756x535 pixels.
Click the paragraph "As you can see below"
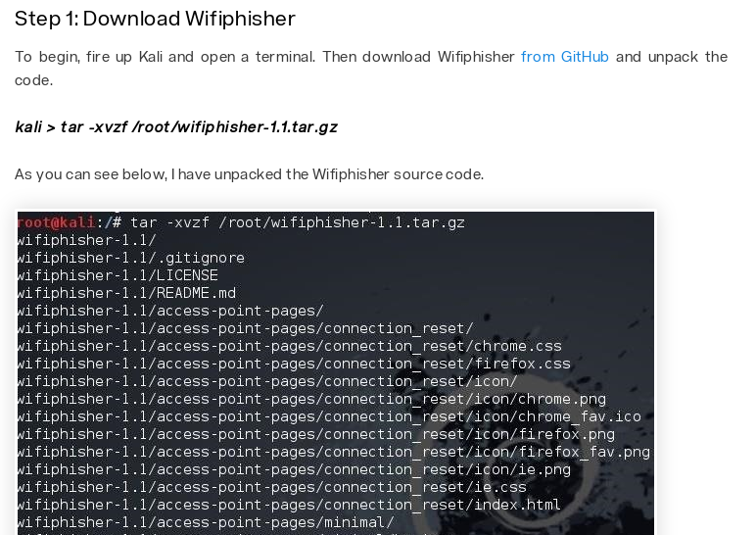[249, 174]
